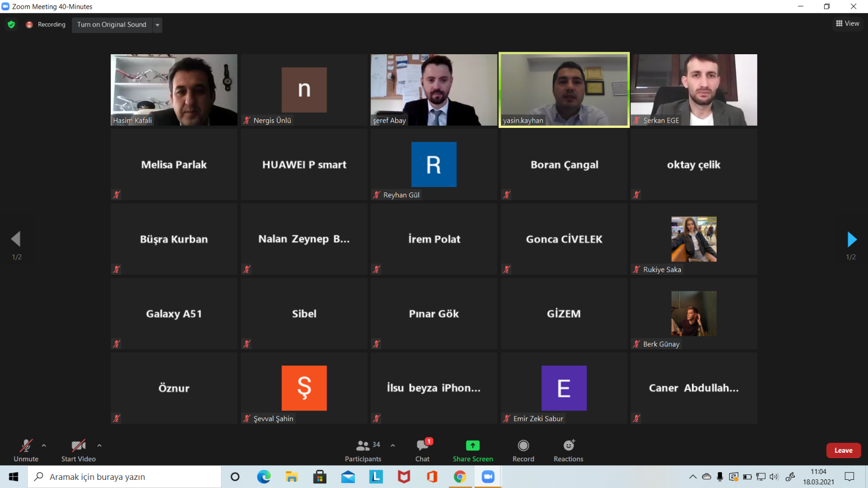Expand arrow next to Participants count
Screen dimensions: 868x488
coord(393,445)
